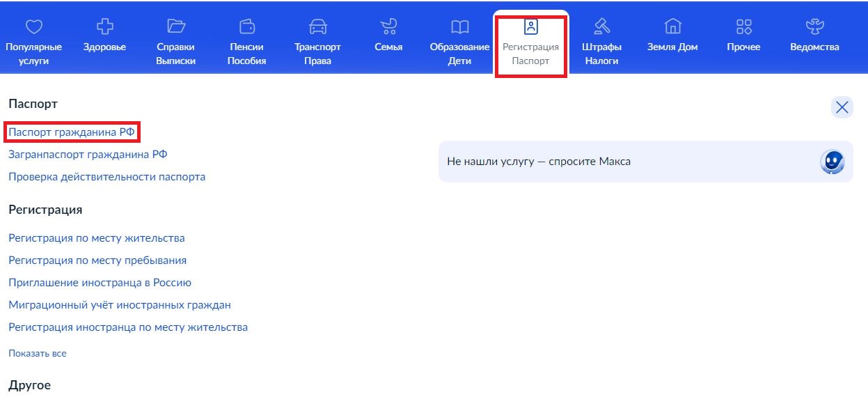Click Проверка действительности паспорта link
Screen dimensions: 868x397
(107, 176)
